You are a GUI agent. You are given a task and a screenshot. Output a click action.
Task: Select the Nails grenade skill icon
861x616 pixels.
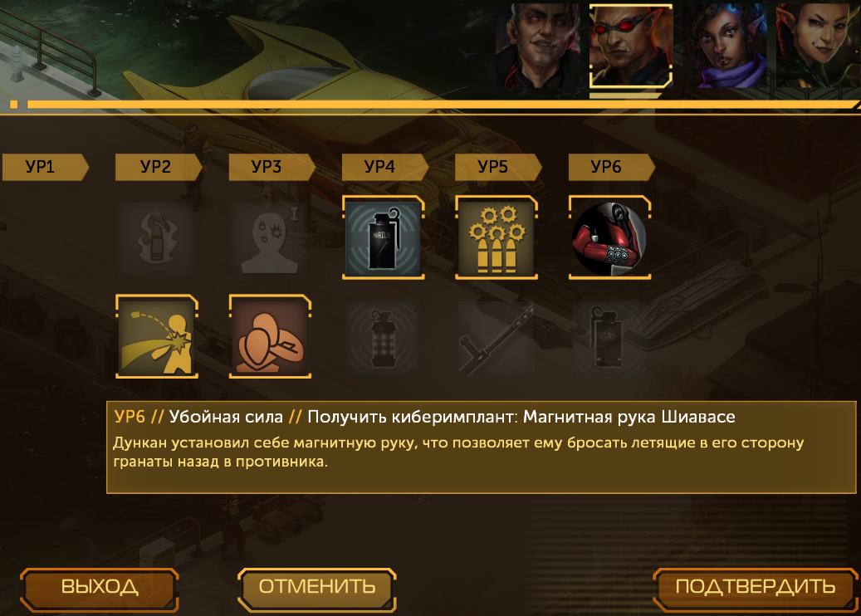(384, 237)
